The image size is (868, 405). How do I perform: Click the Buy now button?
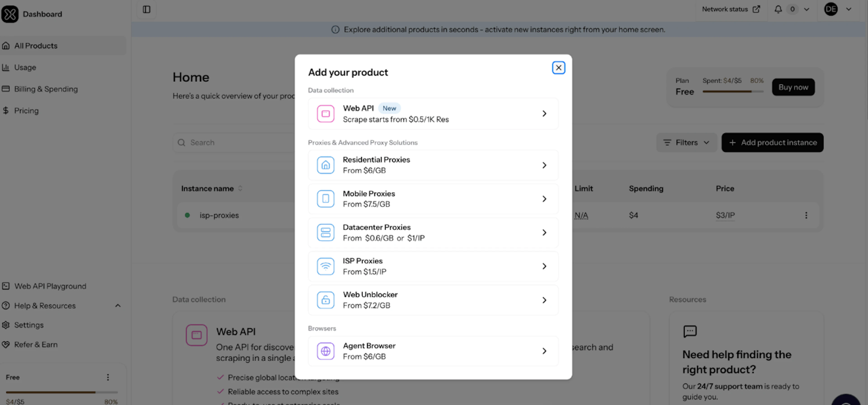pos(793,87)
